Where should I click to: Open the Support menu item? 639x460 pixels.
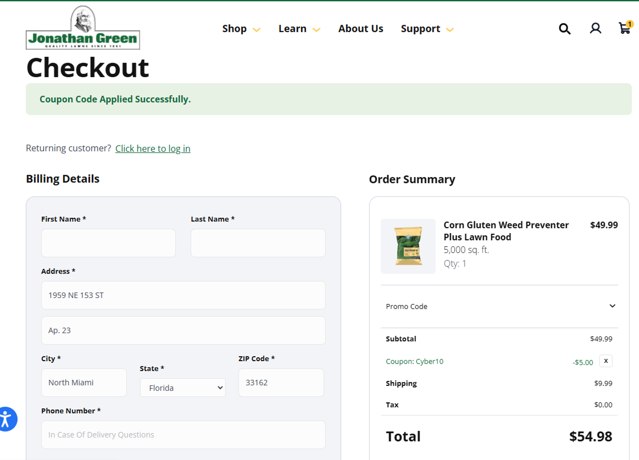420,29
